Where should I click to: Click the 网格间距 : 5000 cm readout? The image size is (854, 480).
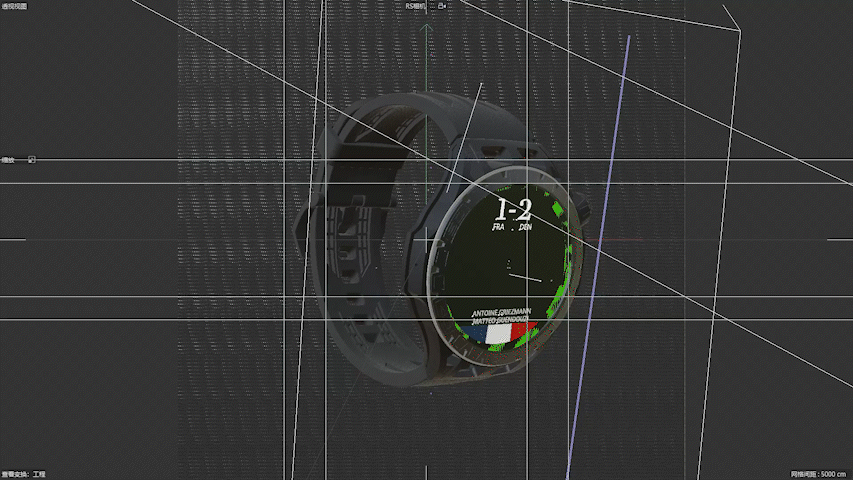click(x=818, y=475)
